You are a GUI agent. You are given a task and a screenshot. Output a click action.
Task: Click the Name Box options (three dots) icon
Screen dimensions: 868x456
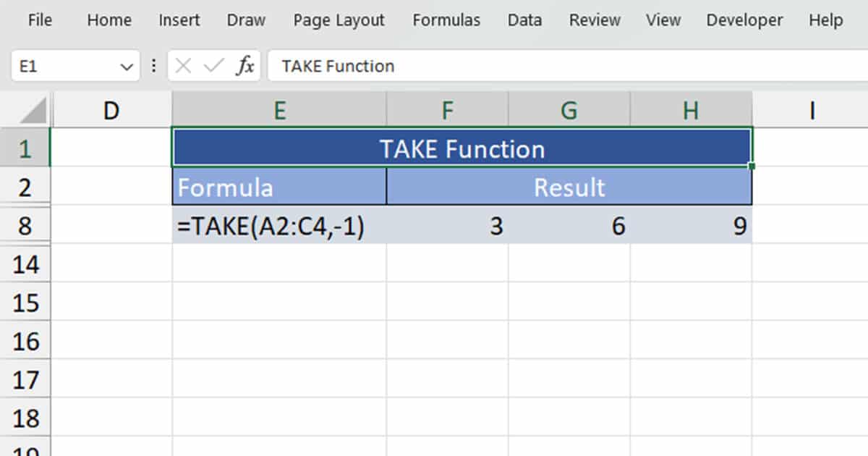(x=153, y=66)
